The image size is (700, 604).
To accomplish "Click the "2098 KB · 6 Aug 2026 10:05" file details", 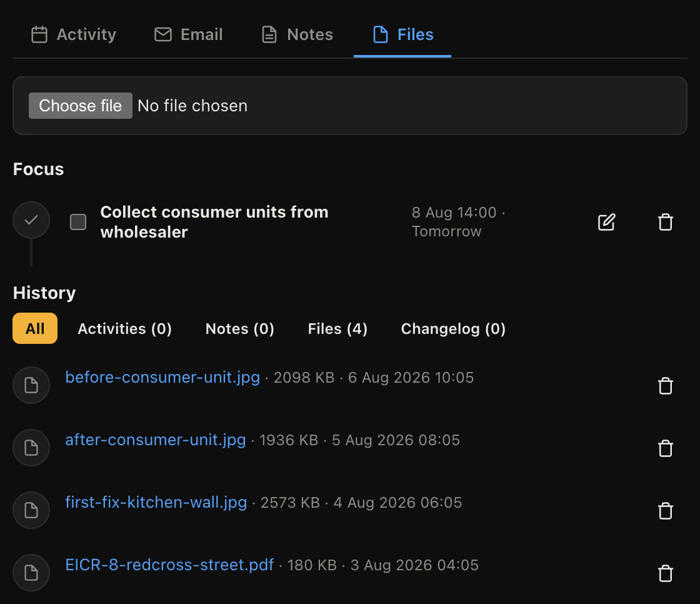I will (x=374, y=378).
